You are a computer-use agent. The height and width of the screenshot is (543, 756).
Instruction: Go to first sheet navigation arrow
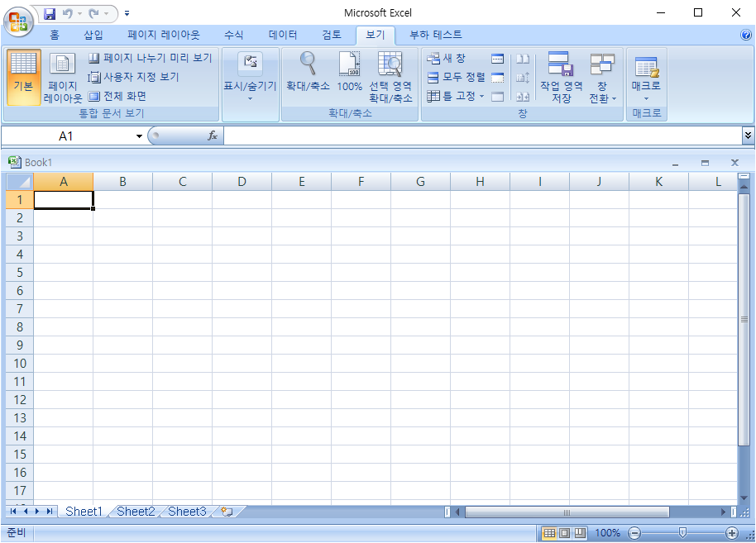click(13, 512)
